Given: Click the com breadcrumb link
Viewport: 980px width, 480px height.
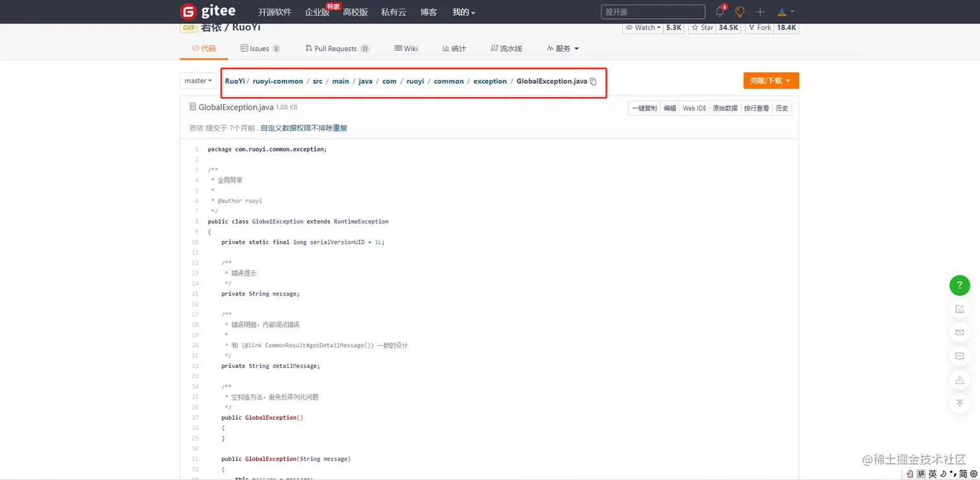Looking at the screenshot, I should [x=389, y=82].
